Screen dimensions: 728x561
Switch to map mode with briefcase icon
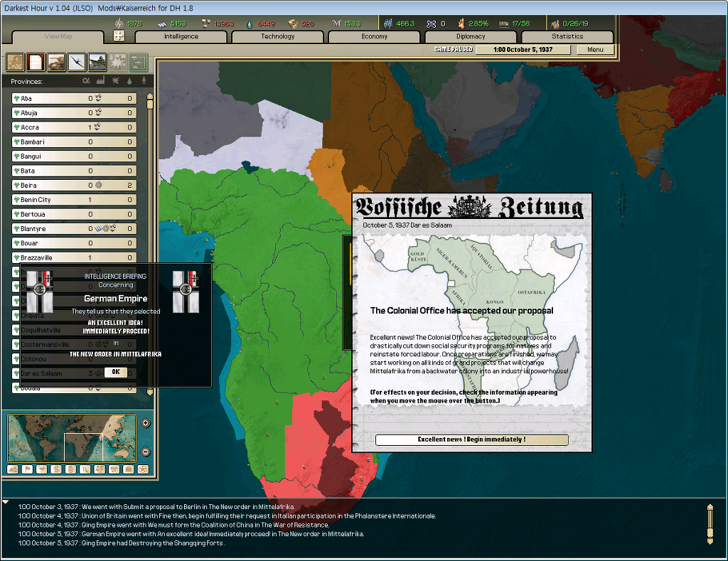(x=129, y=469)
